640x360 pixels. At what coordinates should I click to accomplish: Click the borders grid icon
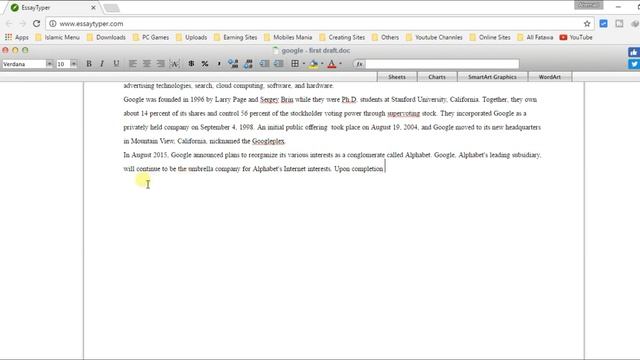[x=295, y=64]
